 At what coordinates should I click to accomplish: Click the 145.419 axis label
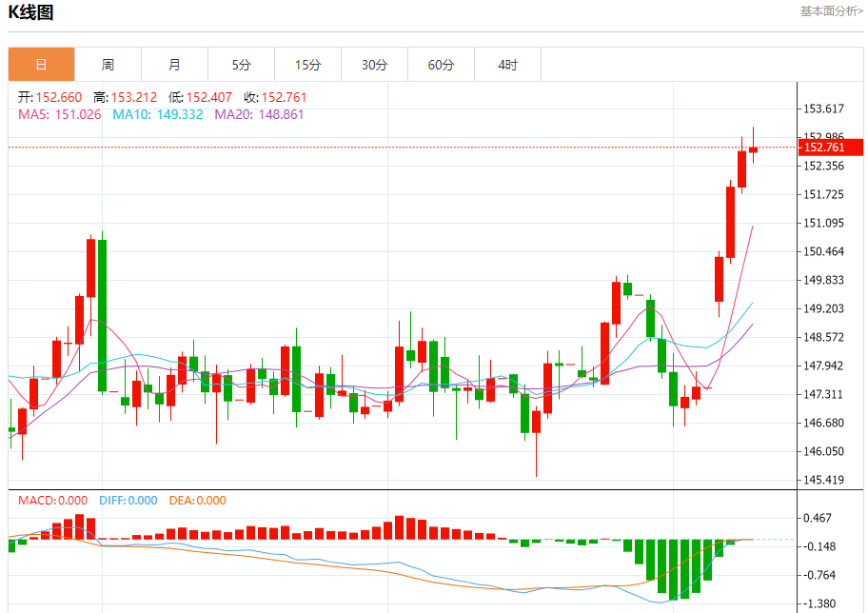(x=823, y=480)
